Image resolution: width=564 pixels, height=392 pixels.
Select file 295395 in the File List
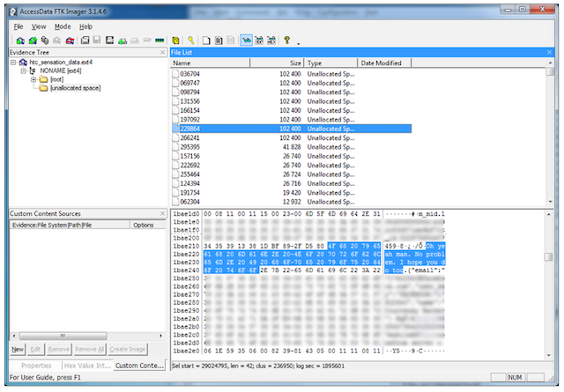click(190, 147)
